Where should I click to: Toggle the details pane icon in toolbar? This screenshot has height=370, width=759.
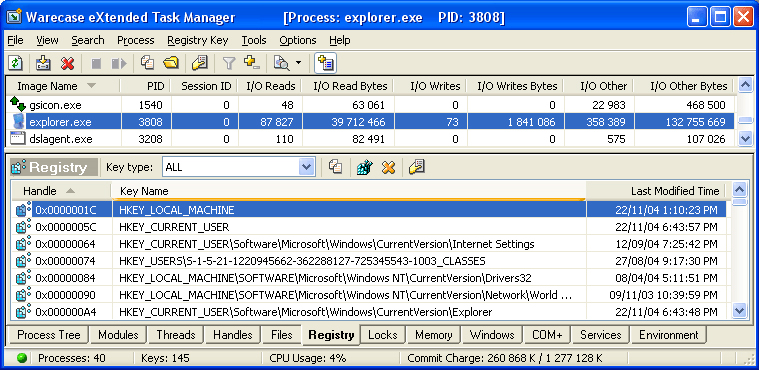(x=325, y=63)
